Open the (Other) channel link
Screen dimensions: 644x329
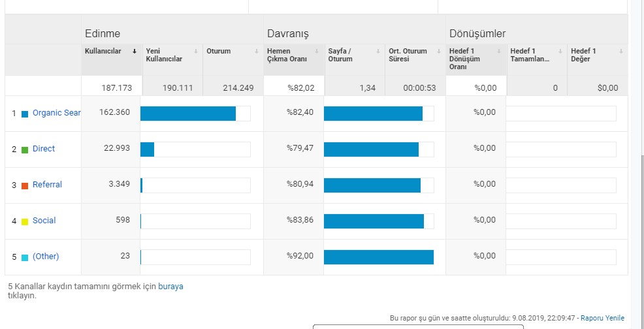[46, 257]
